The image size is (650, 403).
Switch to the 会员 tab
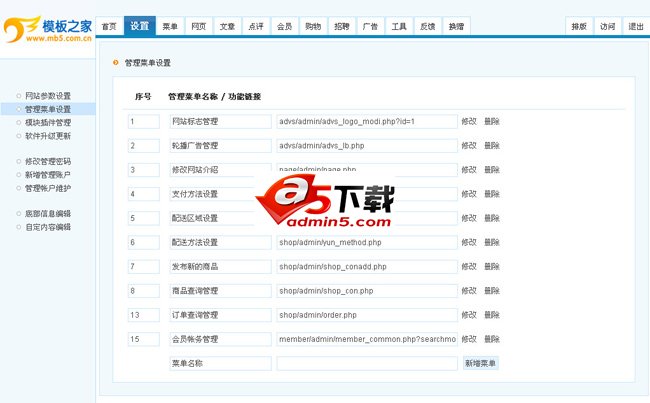284,27
